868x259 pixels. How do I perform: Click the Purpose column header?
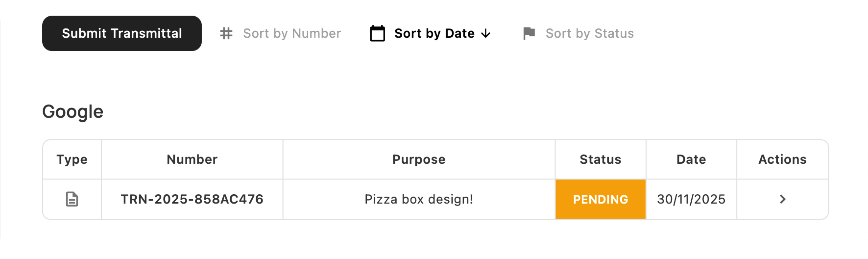point(419,159)
